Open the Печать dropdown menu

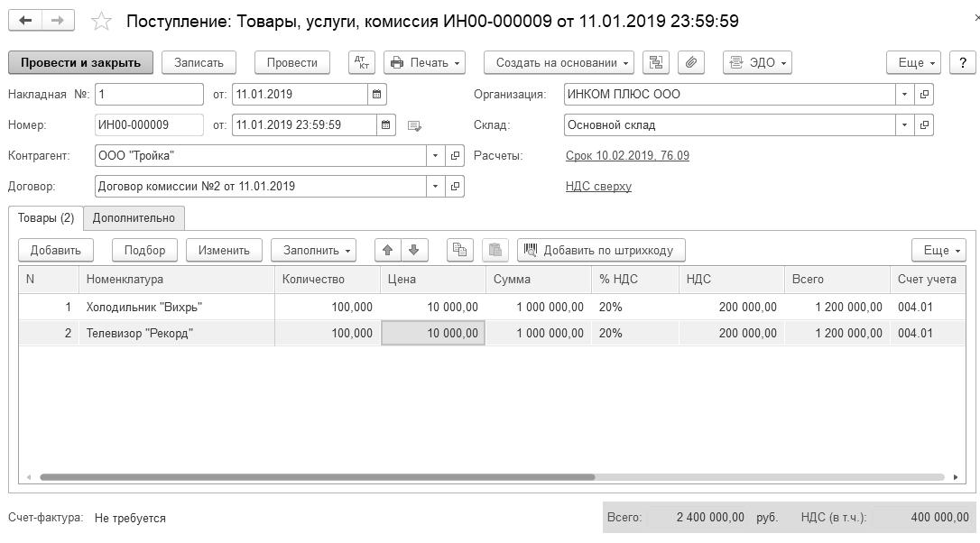tap(424, 62)
